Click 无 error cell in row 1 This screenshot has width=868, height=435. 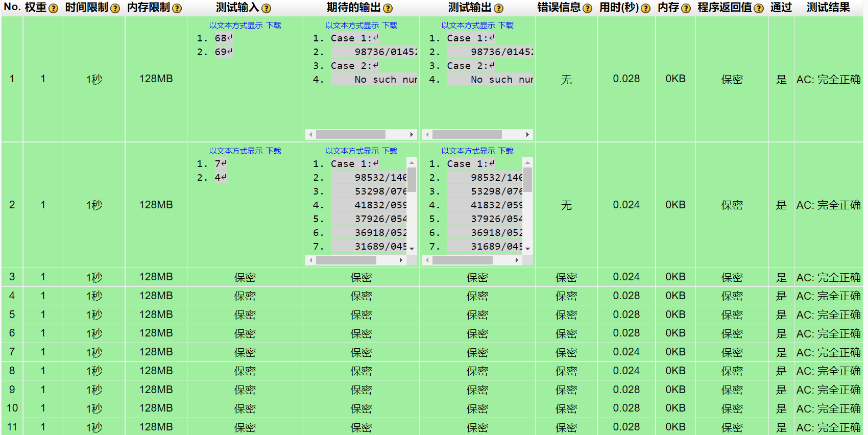pyautogui.click(x=566, y=79)
